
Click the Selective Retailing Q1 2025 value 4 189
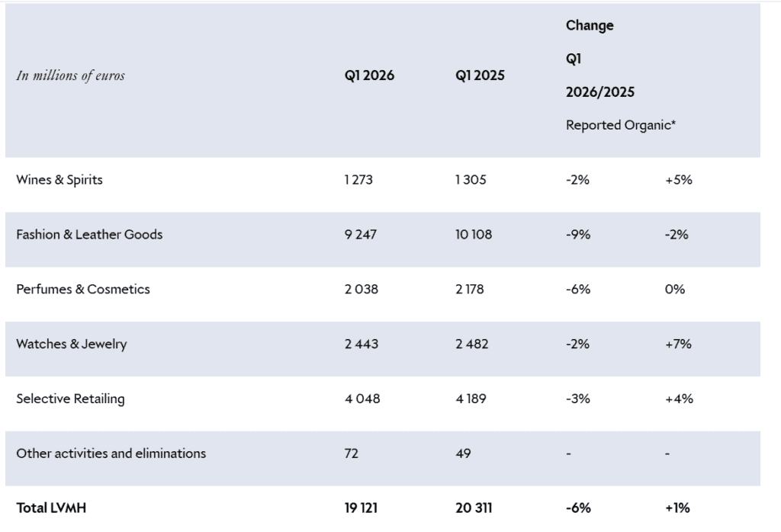471,399
